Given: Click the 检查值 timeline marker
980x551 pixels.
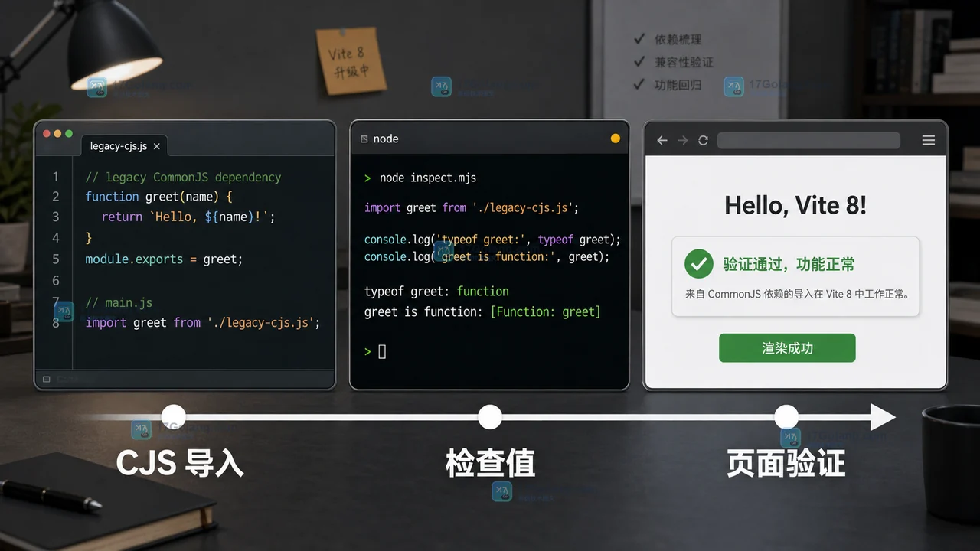Looking at the screenshot, I should pyautogui.click(x=490, y=417).
